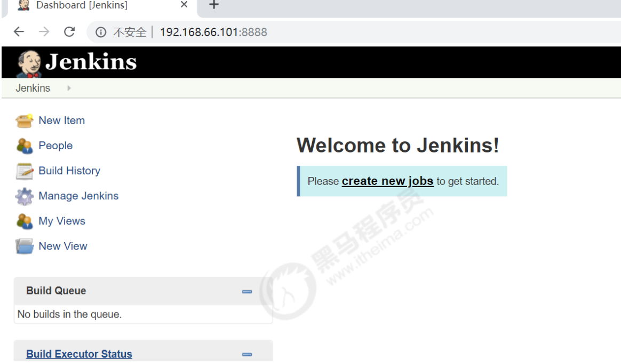Open the My Views link
Image resolution: width=621 pixels, height=364 pixels.
[x=62, y=221]
